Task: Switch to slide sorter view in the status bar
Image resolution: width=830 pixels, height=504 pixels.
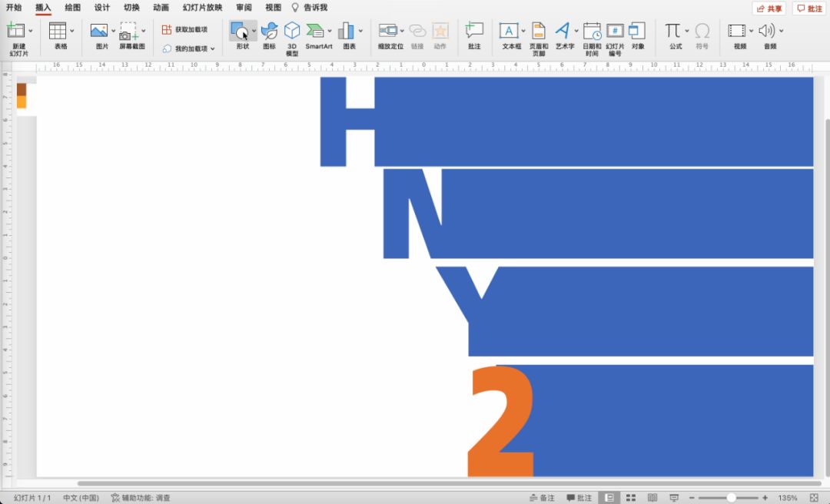Action: (x=630, y=498)
